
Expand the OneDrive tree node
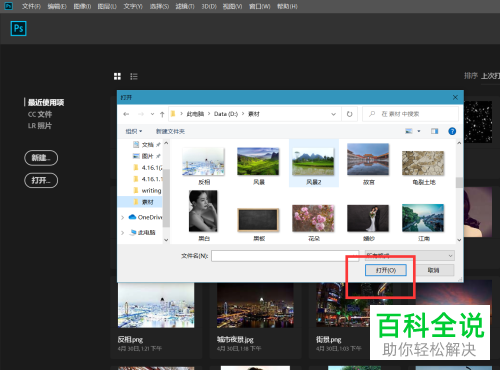pos(122,217)
